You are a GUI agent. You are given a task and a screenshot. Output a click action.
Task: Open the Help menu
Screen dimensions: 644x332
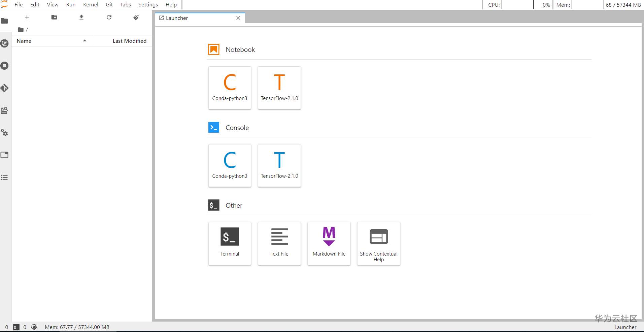point(171,5)
